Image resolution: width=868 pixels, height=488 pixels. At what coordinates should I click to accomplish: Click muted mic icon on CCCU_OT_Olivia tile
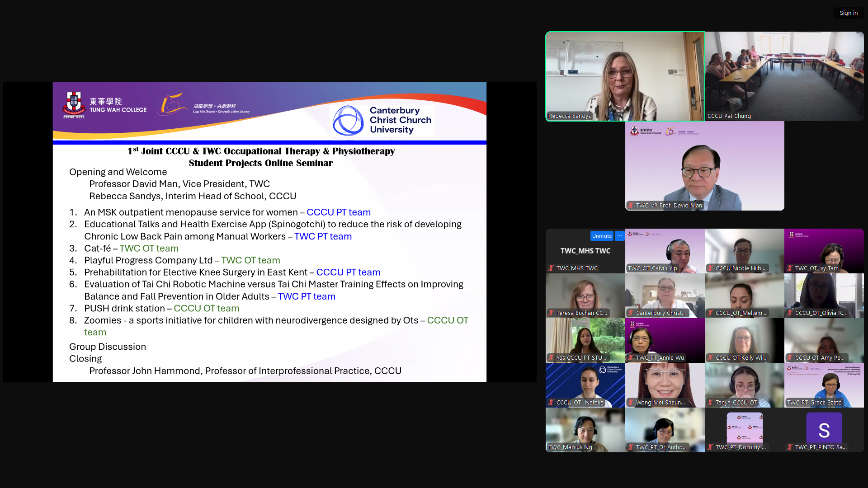point(790,313)
